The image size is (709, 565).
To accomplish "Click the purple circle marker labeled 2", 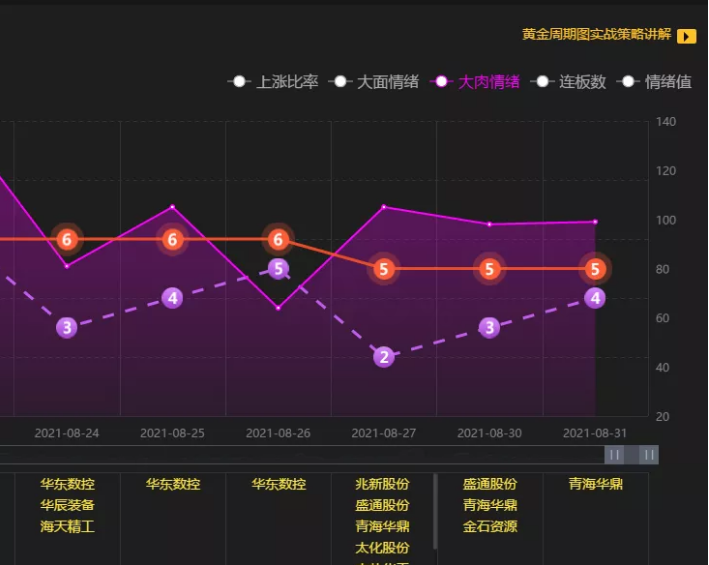I will [x=384, y=357].
